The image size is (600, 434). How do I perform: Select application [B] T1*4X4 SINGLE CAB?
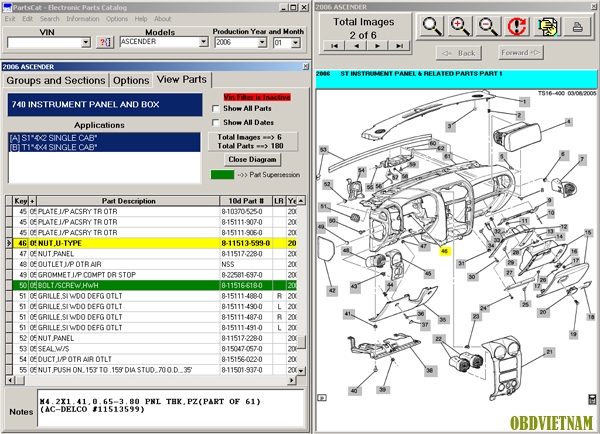coord(104,147)
